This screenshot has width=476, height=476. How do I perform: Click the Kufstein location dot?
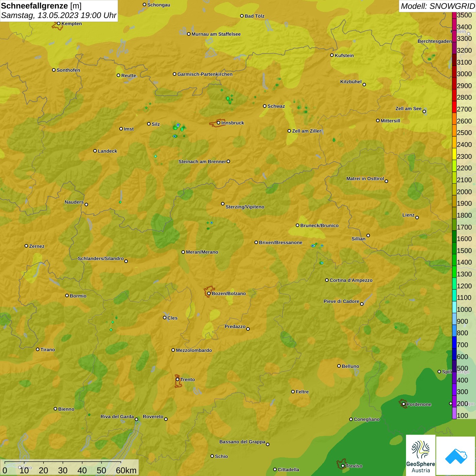click(x=332, y=55)
